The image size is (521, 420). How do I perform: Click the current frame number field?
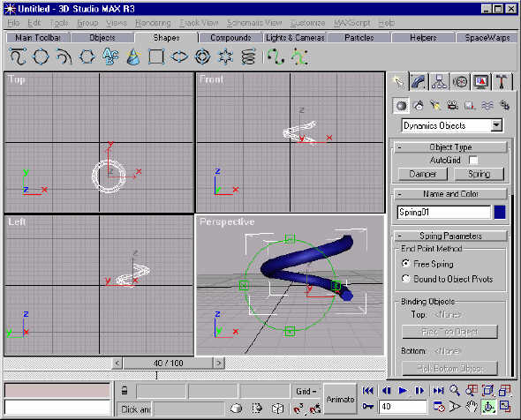point(403,407)
